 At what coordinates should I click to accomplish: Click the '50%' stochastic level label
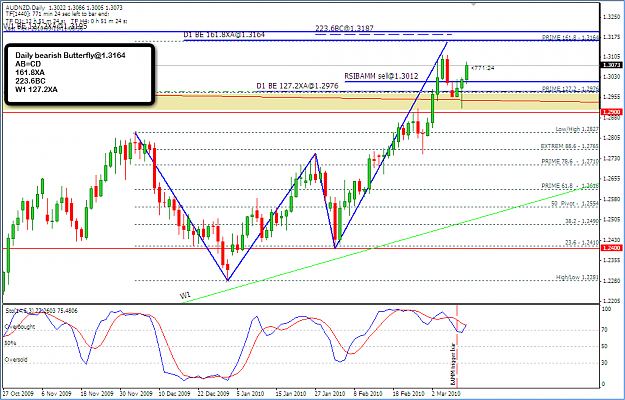coord(10,343)
